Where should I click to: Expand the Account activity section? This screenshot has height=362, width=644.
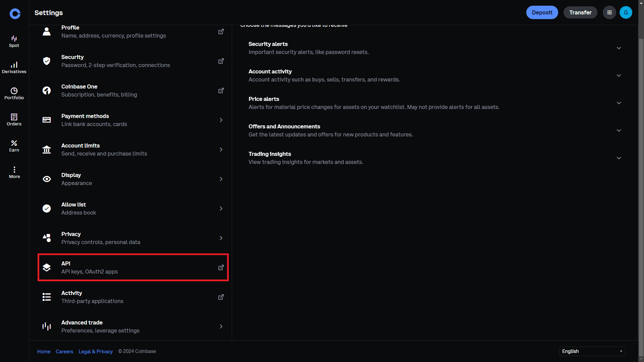pos(619,75)
